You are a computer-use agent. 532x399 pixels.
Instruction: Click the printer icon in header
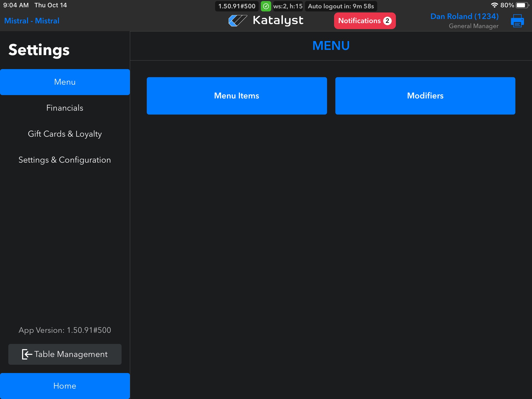click(x=517, y=21)
